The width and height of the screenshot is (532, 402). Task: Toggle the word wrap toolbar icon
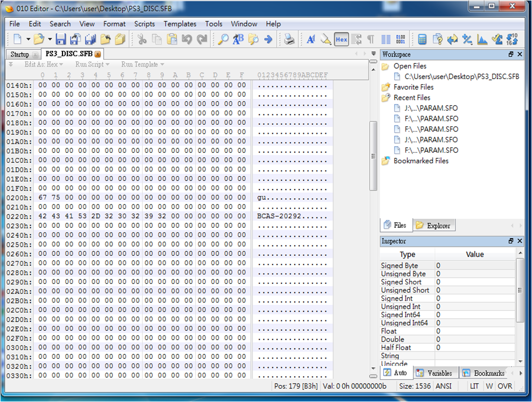(356, 40)
